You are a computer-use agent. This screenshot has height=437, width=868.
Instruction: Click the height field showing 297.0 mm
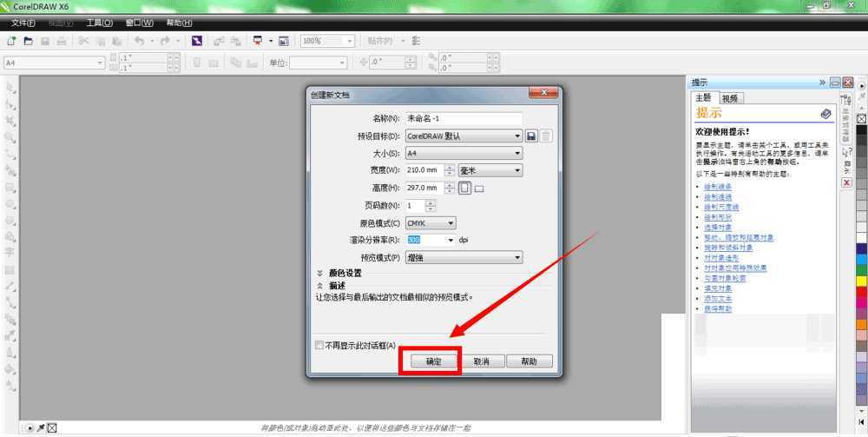424,188
